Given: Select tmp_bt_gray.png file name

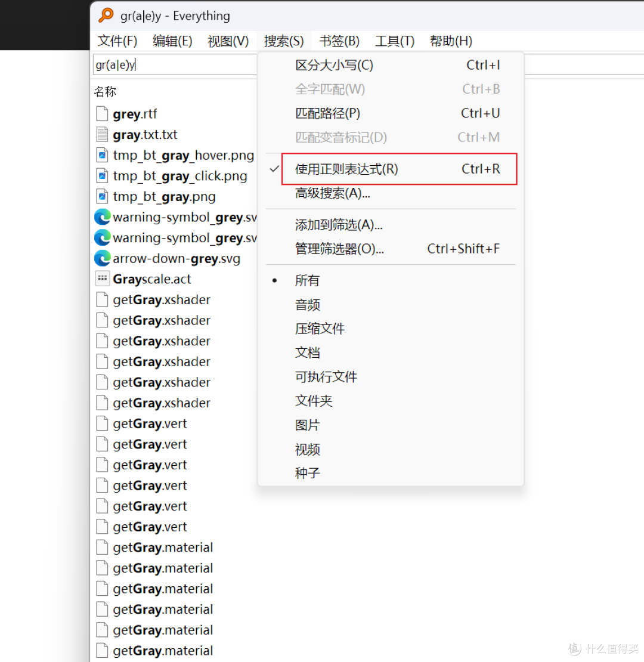Looking at the screenshot, I should pos(164,197).
